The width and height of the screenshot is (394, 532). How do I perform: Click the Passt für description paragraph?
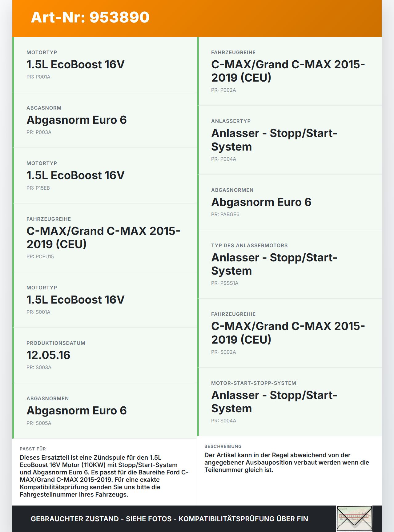(x=104, y=476)
